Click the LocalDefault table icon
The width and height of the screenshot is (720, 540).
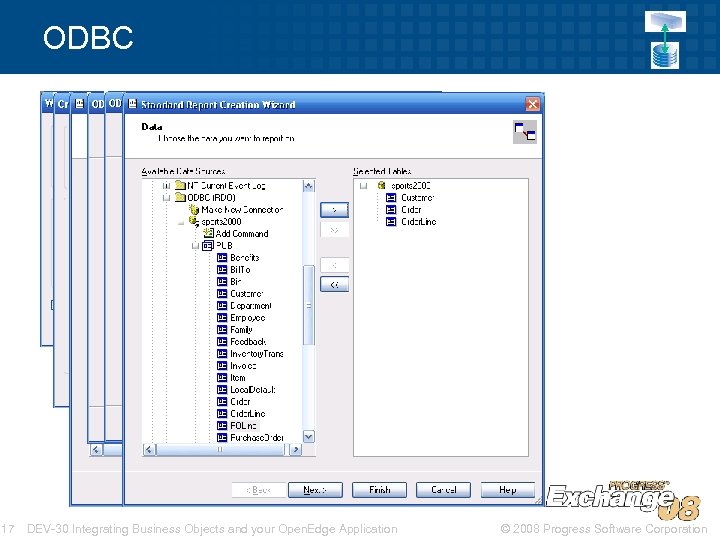[222, 390]
